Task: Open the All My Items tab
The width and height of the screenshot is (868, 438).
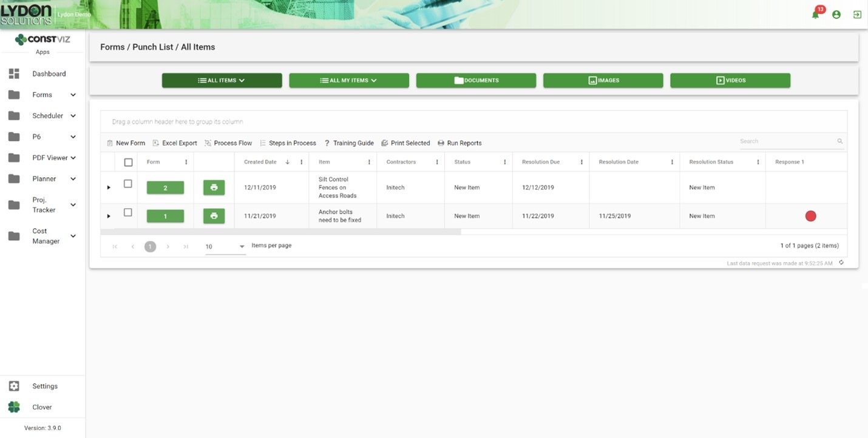Action: pos(349,80)
